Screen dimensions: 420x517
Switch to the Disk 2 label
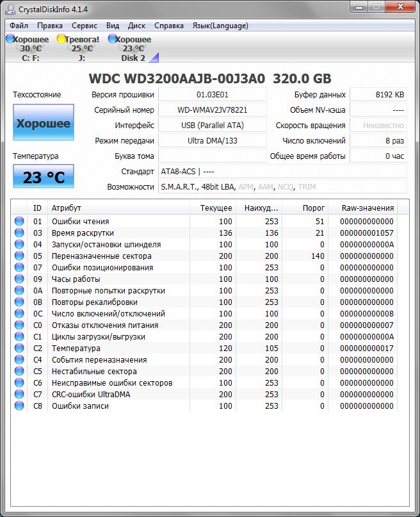tap(133, 58)
